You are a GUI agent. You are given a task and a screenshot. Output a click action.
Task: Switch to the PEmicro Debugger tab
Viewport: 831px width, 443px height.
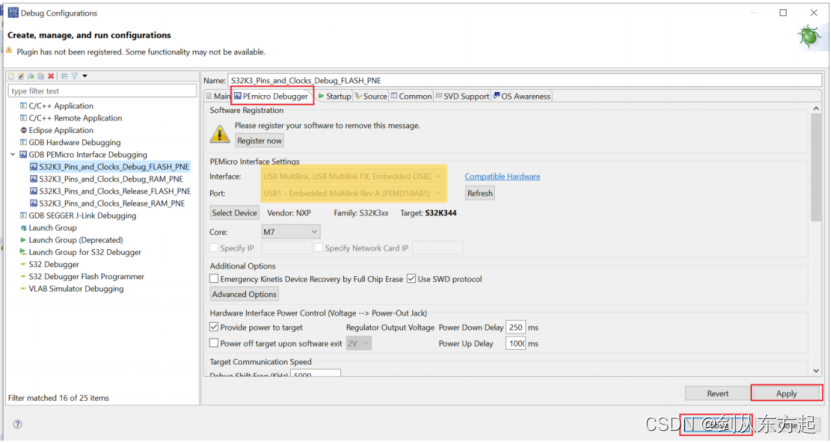click(272, 96)
